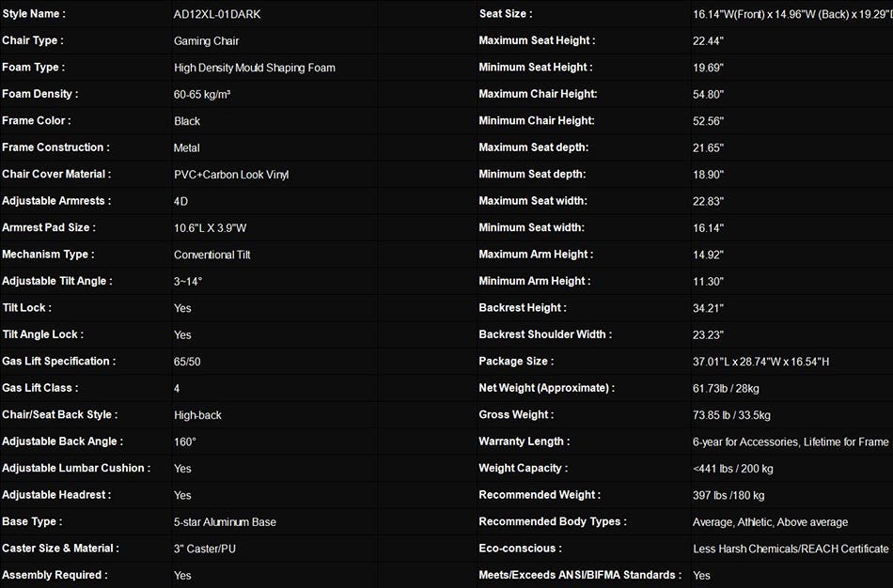Viewport: 893px width, 588px height.
Task: Click the Adjustable Armrests label
Action: (56, 201)
